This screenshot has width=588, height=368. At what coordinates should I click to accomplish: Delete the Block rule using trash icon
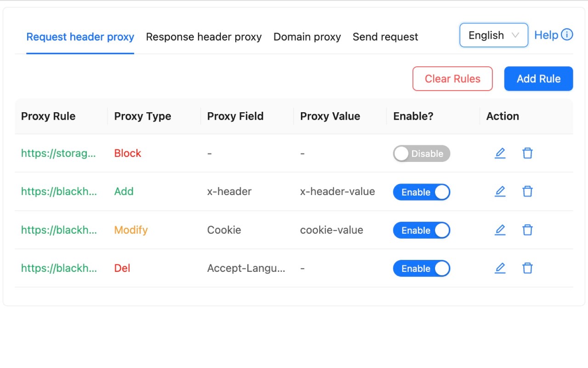click(527, 153)
